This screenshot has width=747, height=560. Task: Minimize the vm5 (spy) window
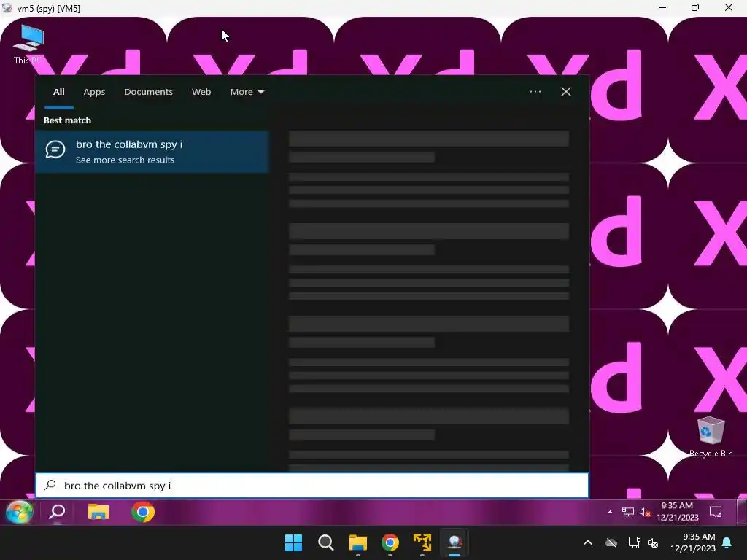(662, 7)
